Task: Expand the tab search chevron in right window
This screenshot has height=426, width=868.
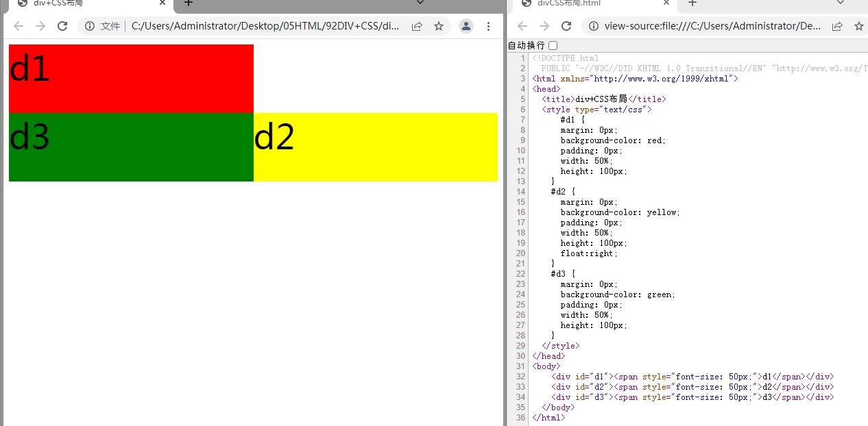Action: click(x=841, y=3)
